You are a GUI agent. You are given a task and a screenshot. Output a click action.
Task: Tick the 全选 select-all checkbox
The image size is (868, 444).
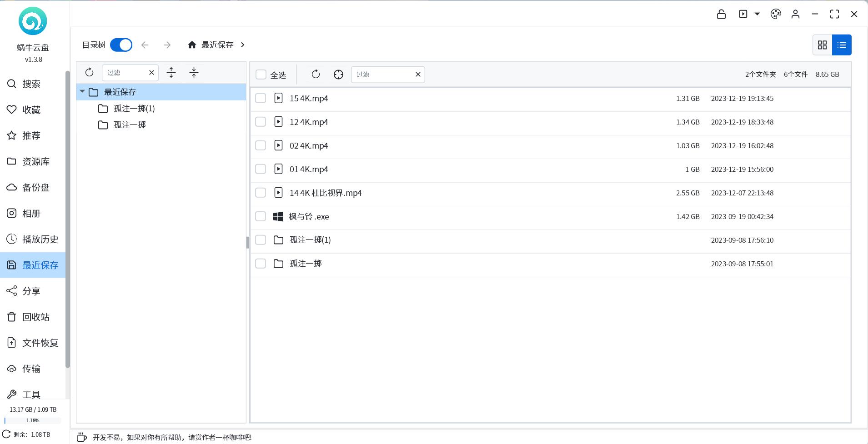pos(261,75)
